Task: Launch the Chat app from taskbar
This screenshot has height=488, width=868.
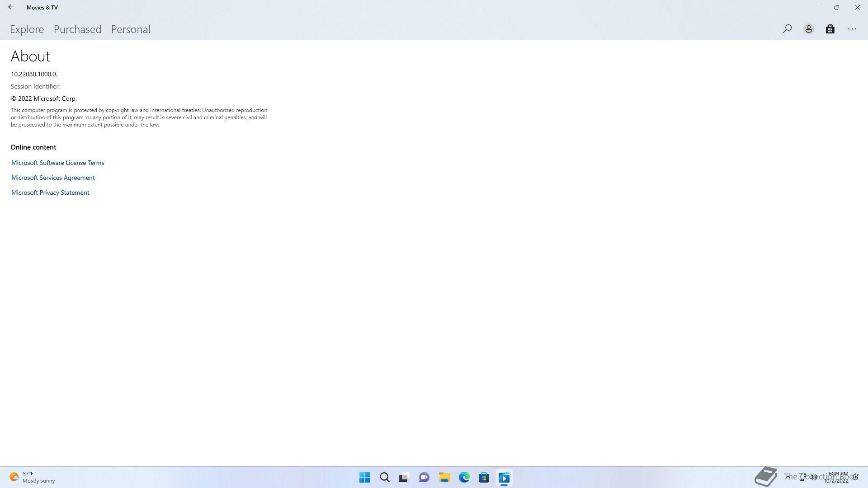Action: (424, 478)
